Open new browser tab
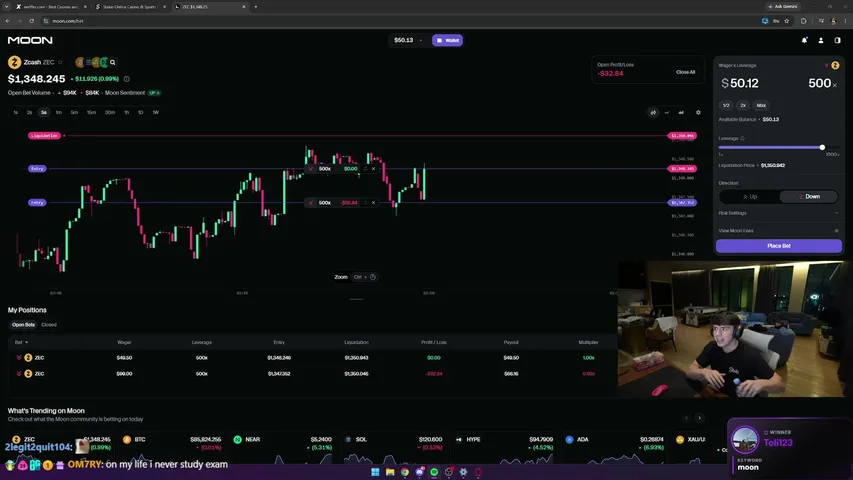The height and width of the screenshot is (480, 853). click(256, 7)
